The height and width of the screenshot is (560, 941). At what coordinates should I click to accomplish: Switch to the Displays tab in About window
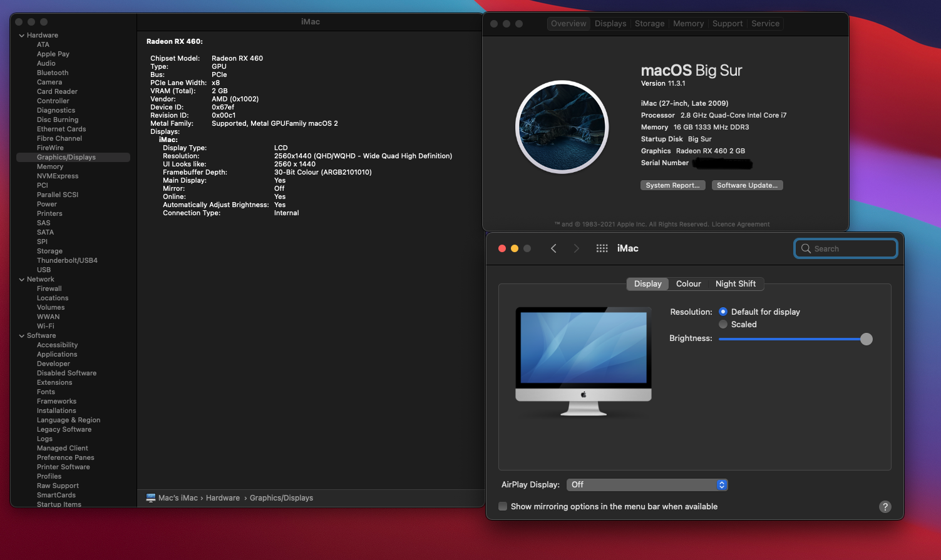click(x=610, y=24)
